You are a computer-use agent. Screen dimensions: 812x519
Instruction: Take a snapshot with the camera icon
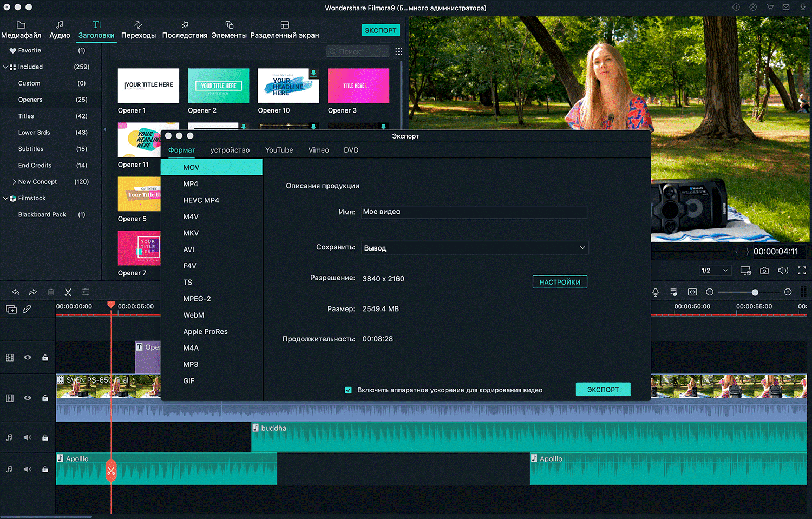[764, 271]
